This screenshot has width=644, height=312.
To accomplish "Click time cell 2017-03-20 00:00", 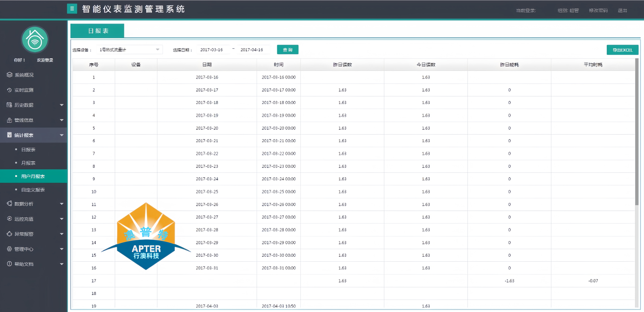I will (278, 128).
